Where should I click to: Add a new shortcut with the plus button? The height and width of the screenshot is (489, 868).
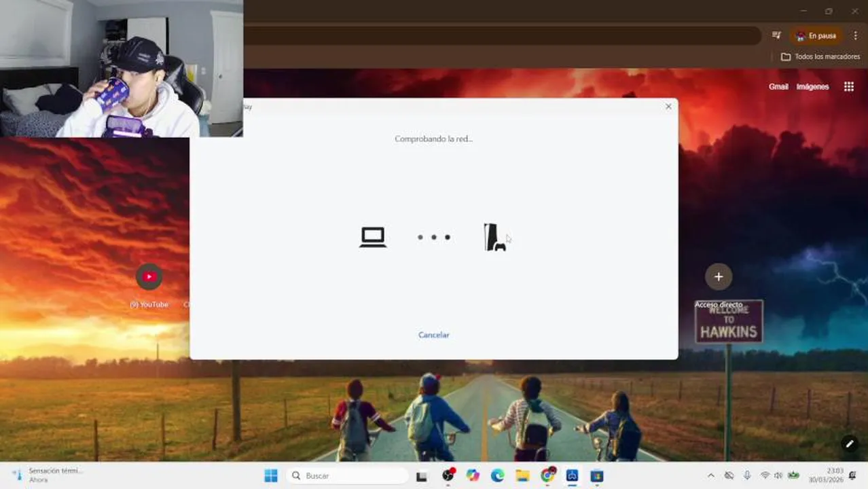pyautogui.click(x=719, y=276)
